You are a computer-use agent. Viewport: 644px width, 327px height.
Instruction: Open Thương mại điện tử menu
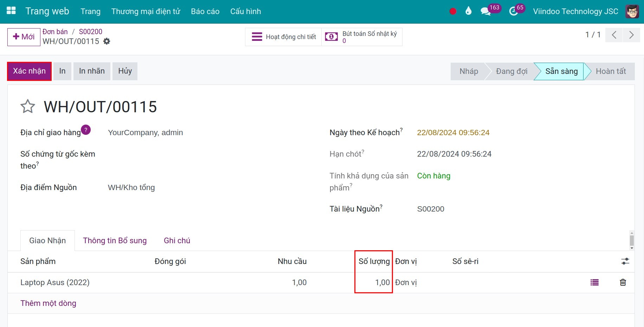tap(146, 11)
